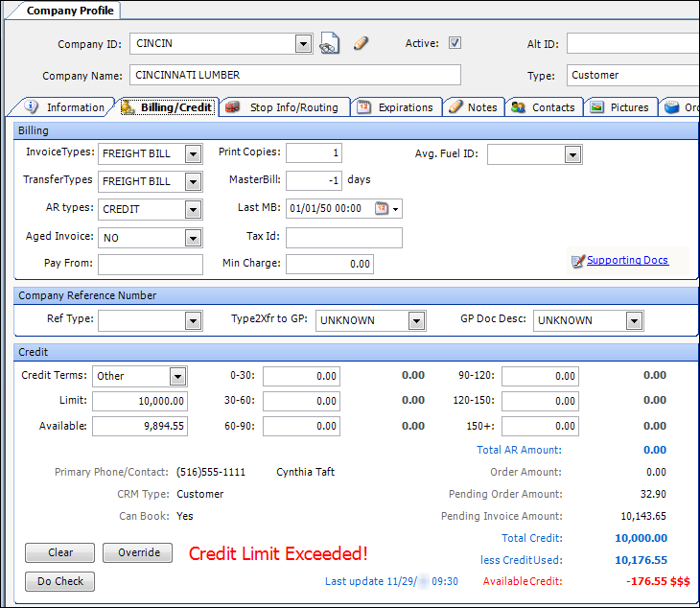The image size is (700, 608).
Task: Toggle the Active checkbox
Action: coord(455,43)
